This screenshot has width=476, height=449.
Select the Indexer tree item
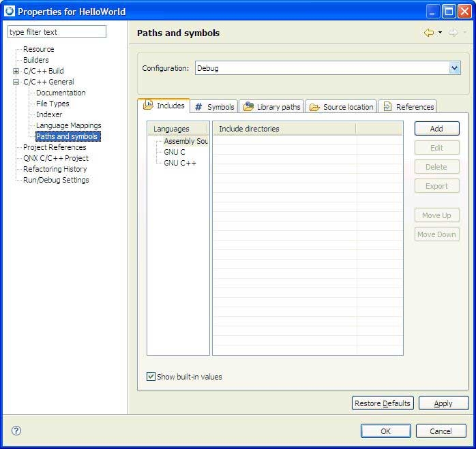tap(49, 114)
